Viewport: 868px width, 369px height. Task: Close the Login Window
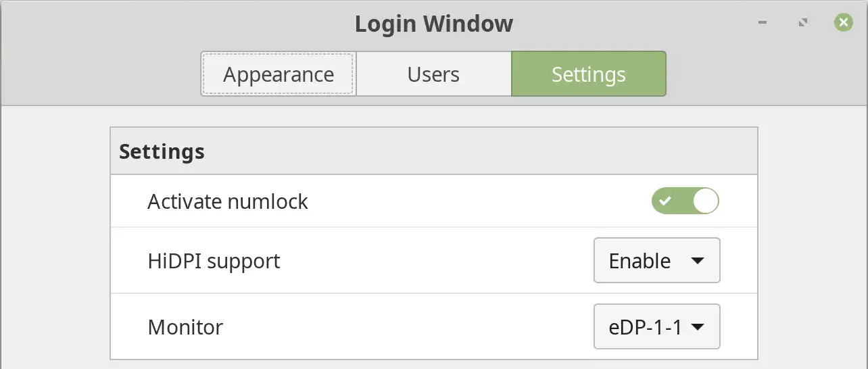pyautogui.click(x=843, y=23)
